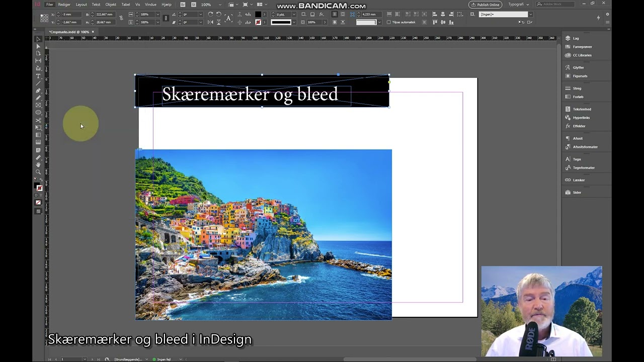Select the Direct Selection tool

(x=38, y=46)
